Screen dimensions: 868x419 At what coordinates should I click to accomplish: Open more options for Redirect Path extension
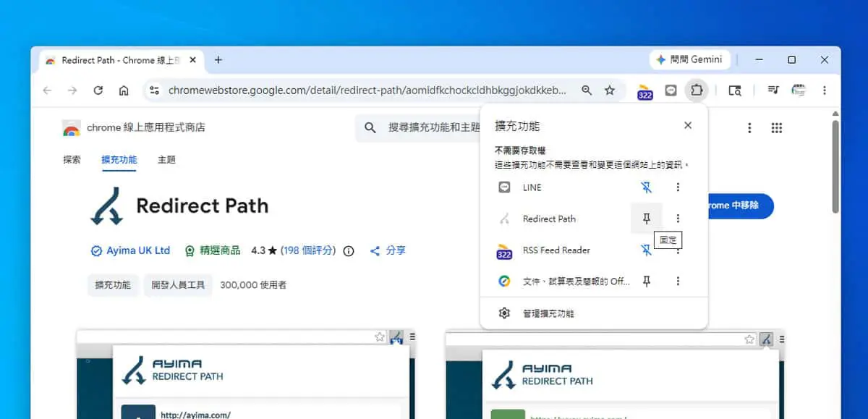point(678,219)
